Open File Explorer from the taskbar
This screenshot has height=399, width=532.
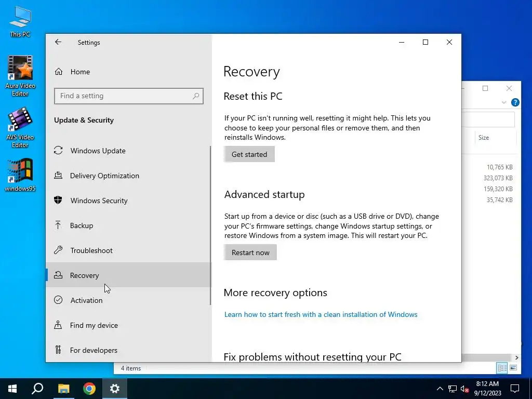[x=63, y=389]
